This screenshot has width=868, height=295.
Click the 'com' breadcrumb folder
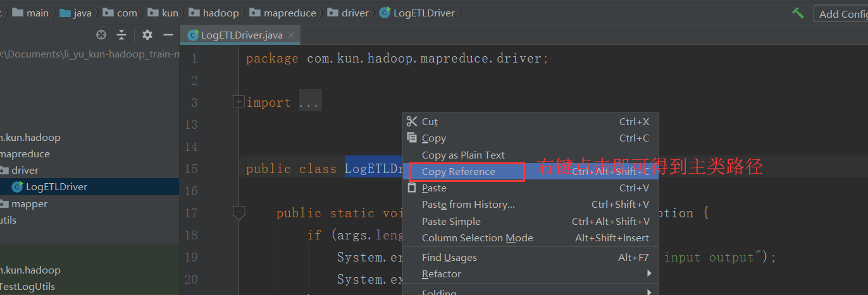click(x=120, y=13)
